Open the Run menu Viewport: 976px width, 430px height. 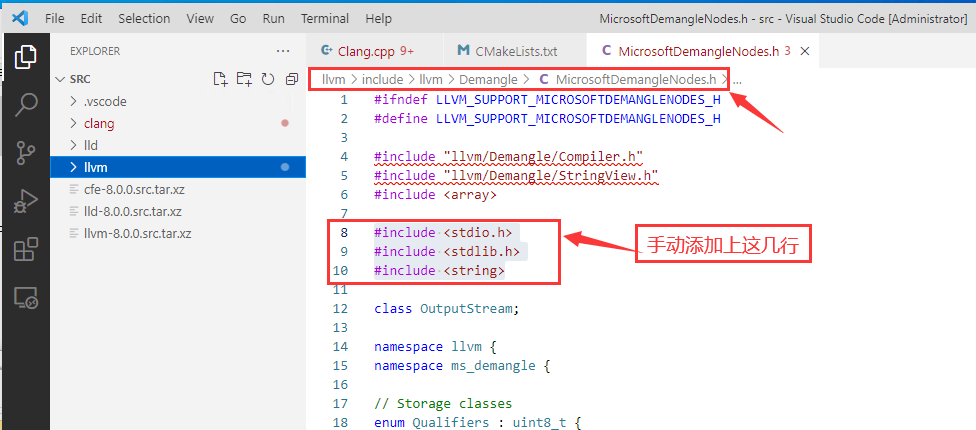coord(273,19)
